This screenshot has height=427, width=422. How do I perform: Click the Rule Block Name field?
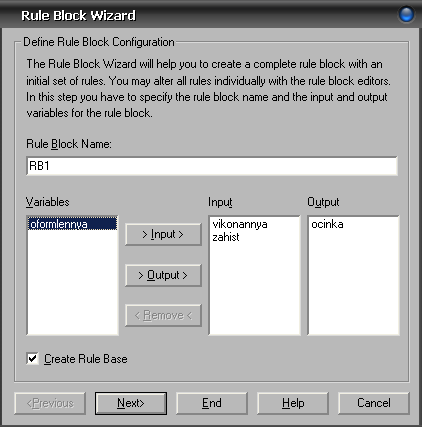click(212, 166)
